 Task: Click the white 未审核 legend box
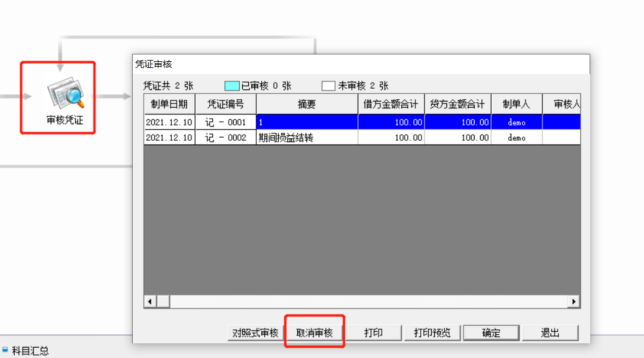328,86
